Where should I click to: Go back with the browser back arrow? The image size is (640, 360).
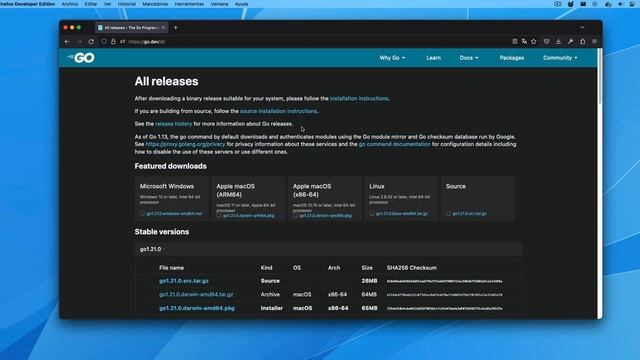pos(67,42)
